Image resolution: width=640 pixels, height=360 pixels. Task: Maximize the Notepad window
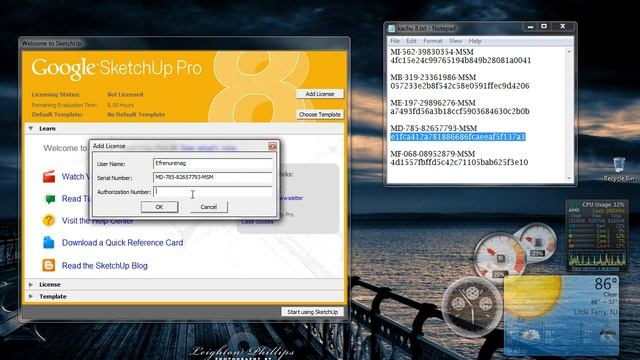544,27
